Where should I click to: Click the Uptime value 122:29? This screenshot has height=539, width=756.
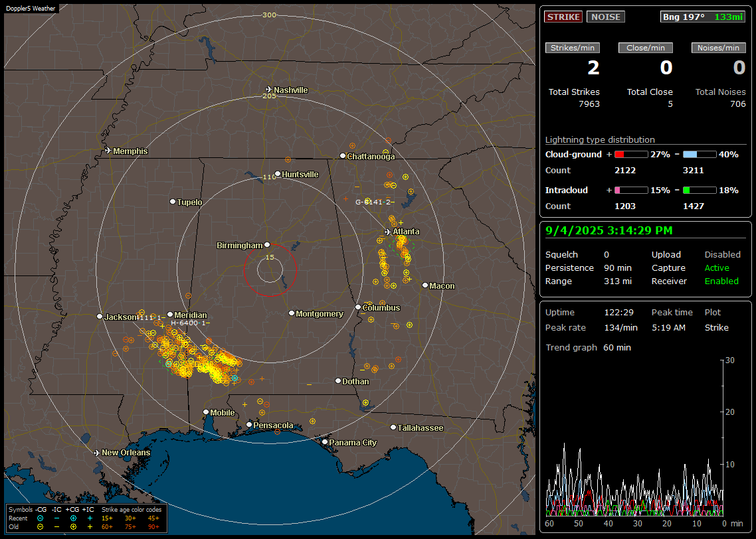click(618, 312)
